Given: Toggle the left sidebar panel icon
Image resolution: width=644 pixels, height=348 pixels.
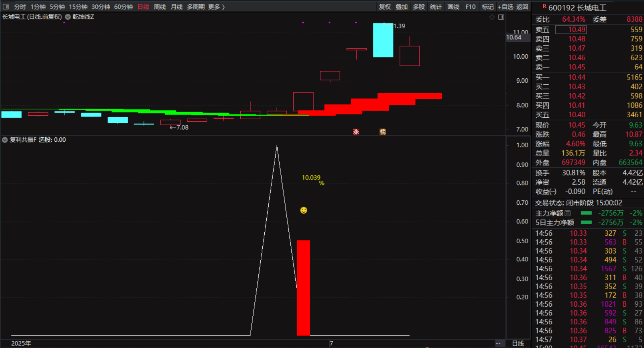Looking at the screenshot, I should coord(6,7).
